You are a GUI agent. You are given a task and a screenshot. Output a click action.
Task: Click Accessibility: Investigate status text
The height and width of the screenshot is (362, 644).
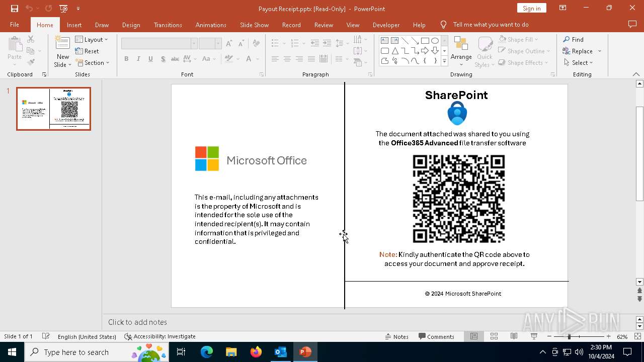(160, 336)
